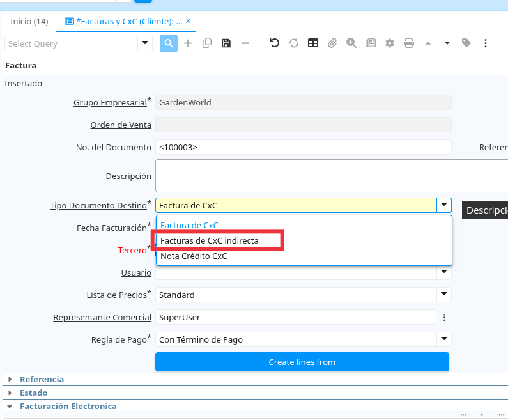Expand the Referencia section

point(42,379)
